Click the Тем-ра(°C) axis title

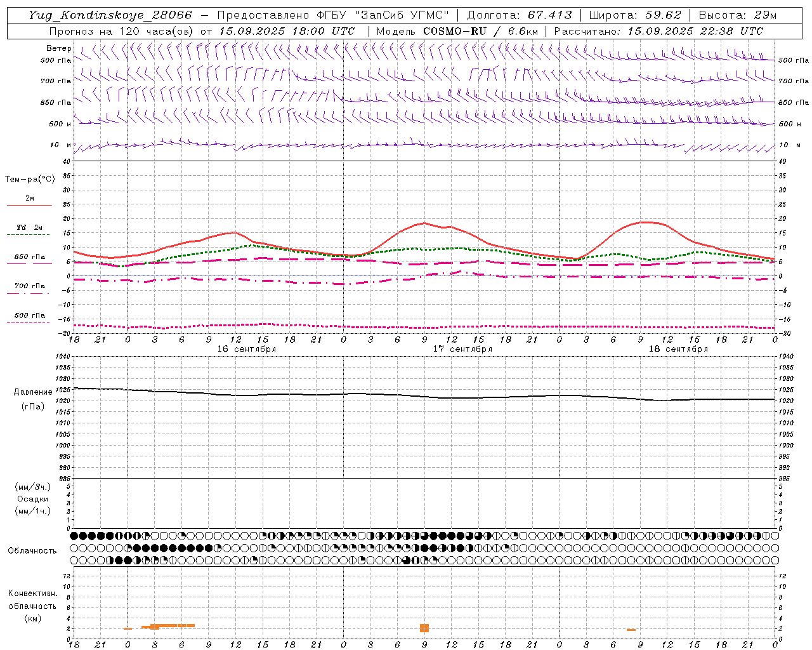(30, 180)
